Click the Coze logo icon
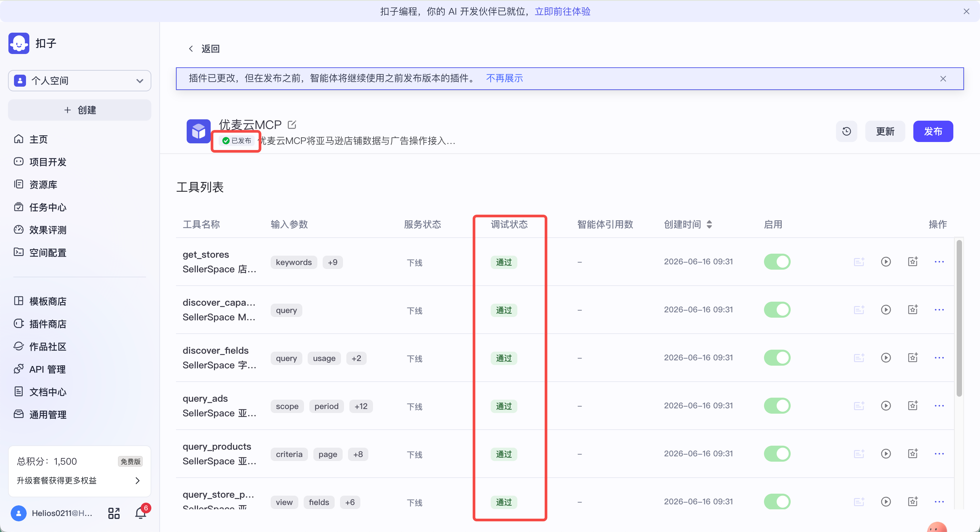980x532 pixels. coord(19,43)
